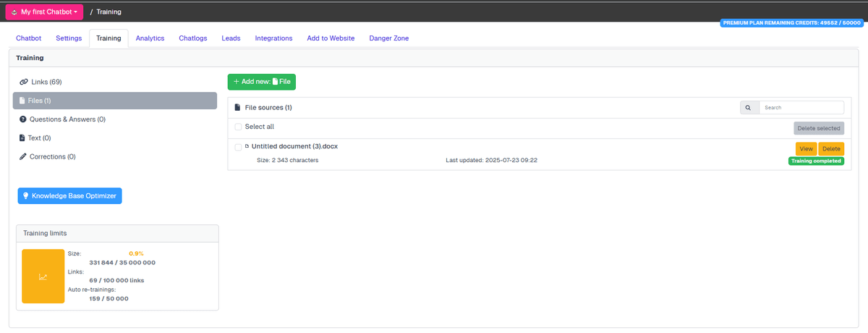Click the orange training limits chart icon
Screen dimensions: 868x333
(x=43, y=277)
